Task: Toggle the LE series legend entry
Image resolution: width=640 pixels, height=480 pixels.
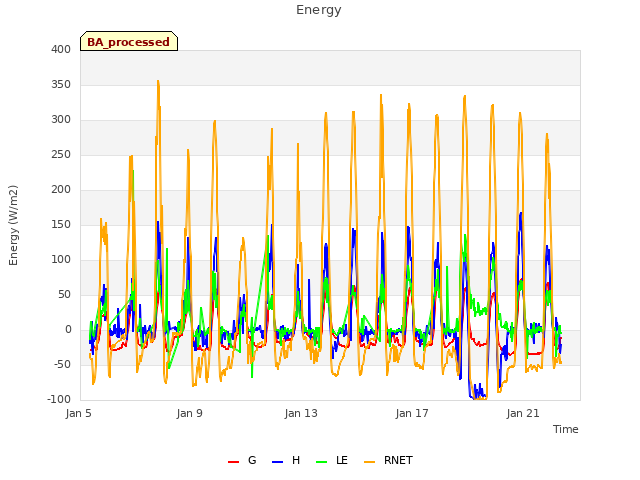Action: point(332,460)
